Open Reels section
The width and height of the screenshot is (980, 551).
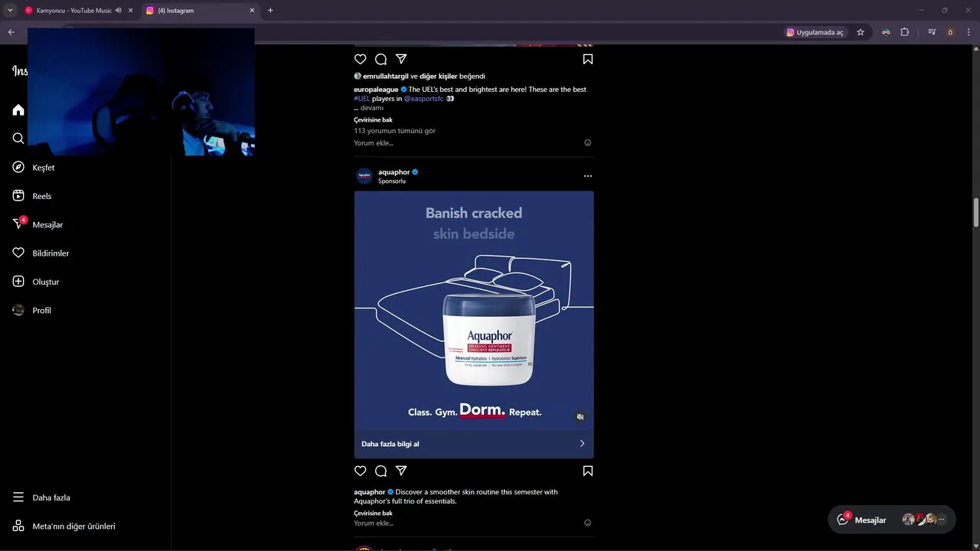[x=32, y=196]
